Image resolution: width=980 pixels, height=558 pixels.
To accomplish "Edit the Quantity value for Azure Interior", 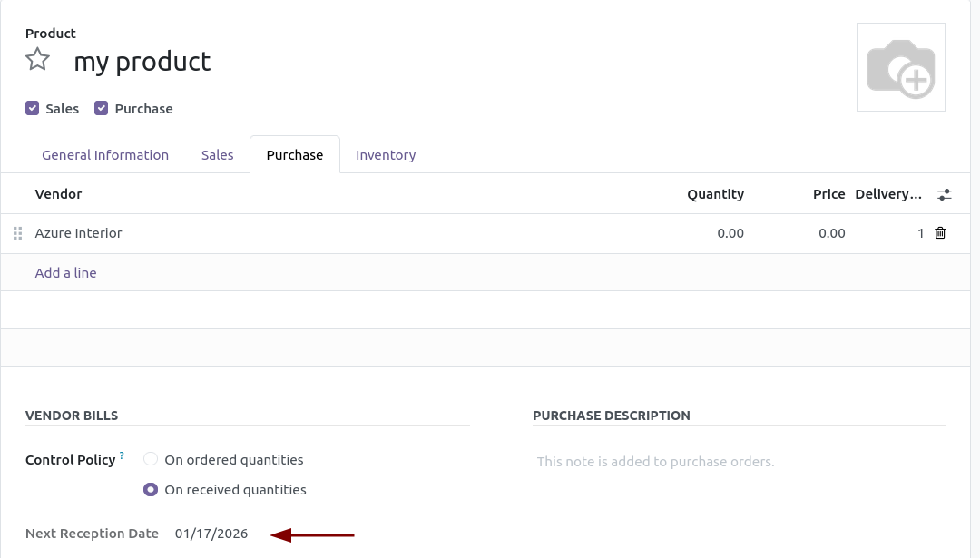I will [x=730, y=233].
